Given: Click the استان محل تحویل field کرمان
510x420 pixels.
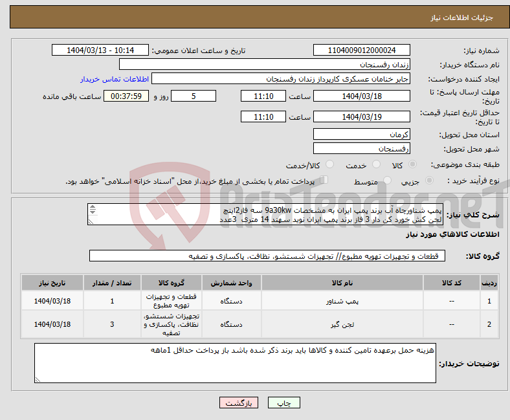Looking at the screenshot, I should [361, 134].
